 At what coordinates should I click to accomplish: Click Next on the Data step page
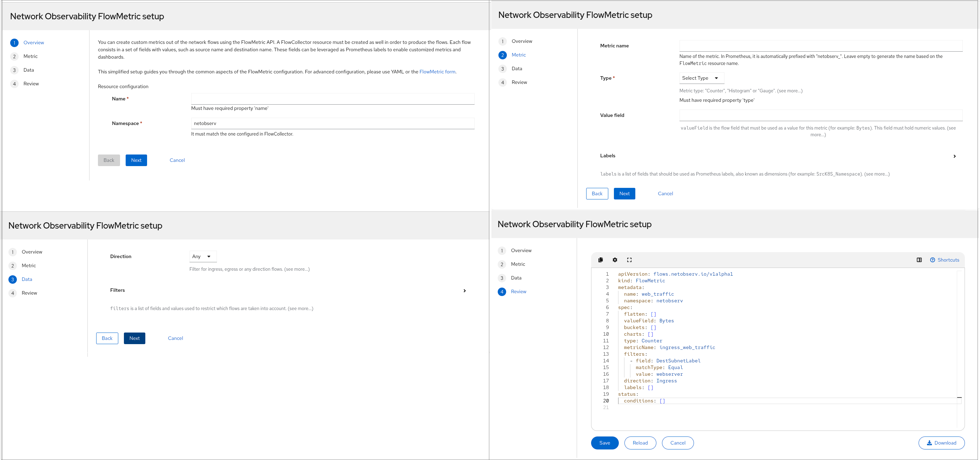(x=134, y=338)
